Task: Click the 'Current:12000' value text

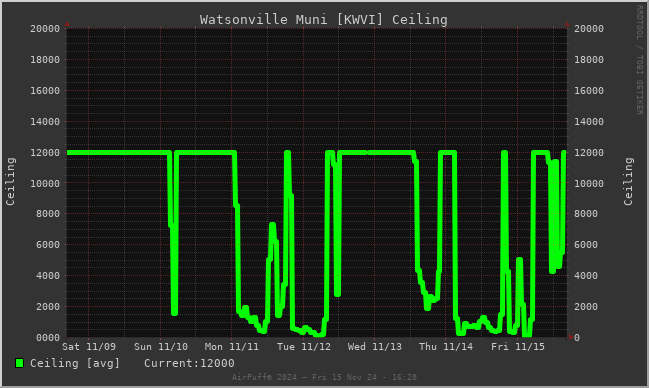Action: 189,363
